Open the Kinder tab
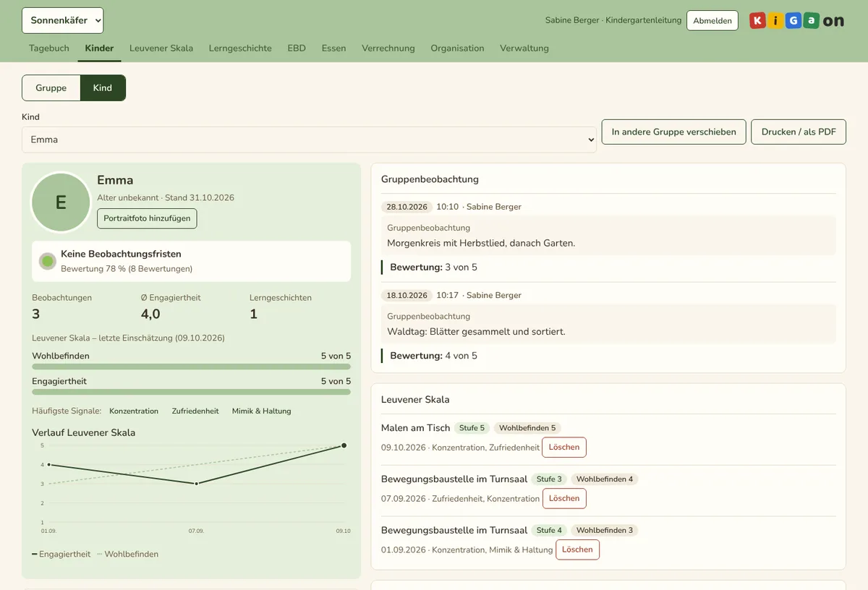 point(99,48)
